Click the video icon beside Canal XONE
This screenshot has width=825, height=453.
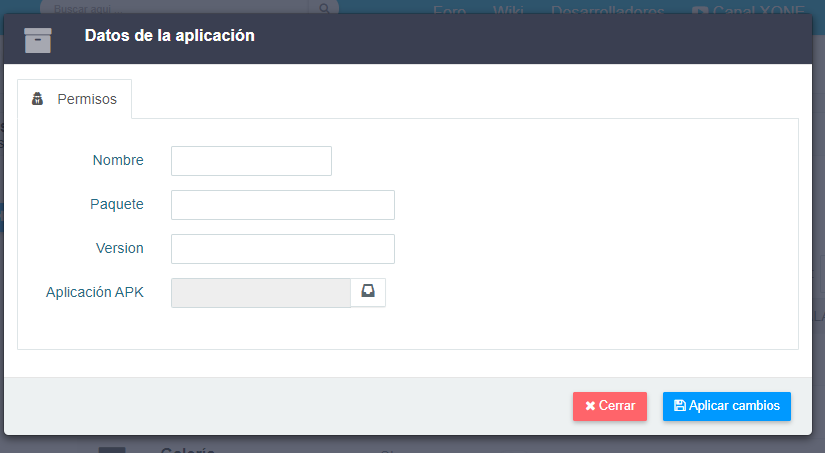(699, 11)
